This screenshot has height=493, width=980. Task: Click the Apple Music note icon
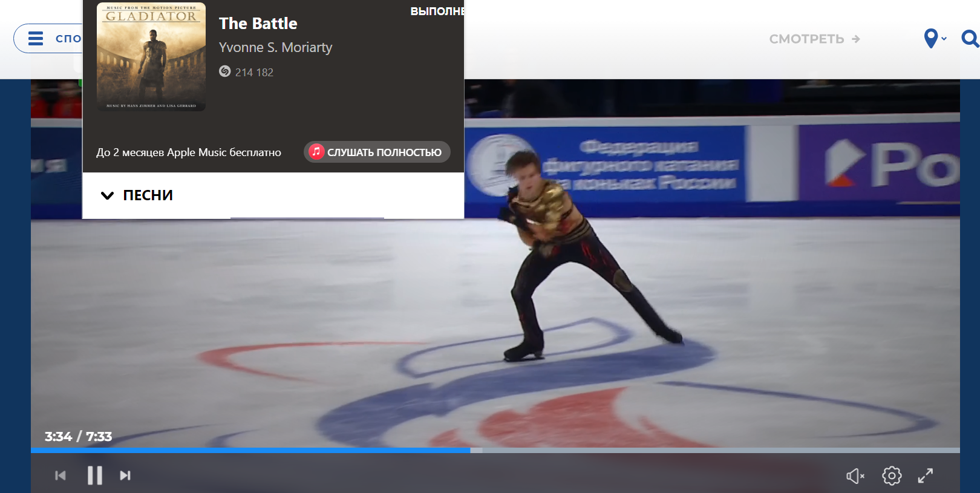[x=316, y=151]
